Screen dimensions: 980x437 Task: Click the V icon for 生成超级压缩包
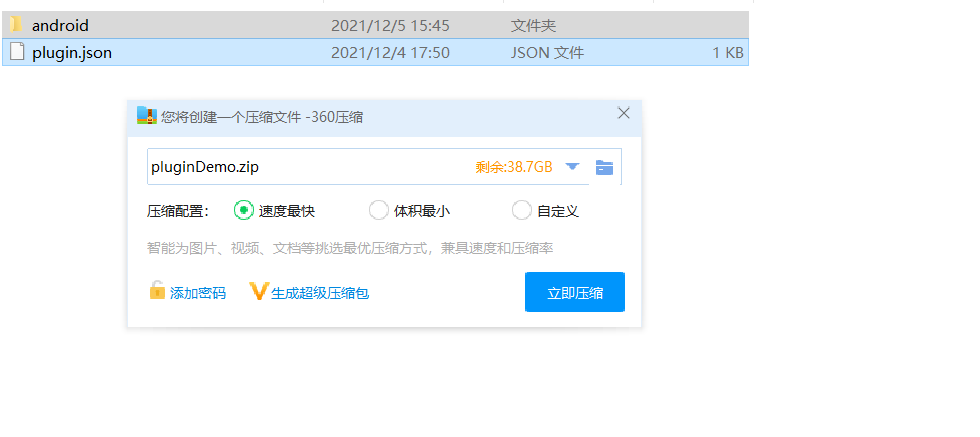point(258,291)
